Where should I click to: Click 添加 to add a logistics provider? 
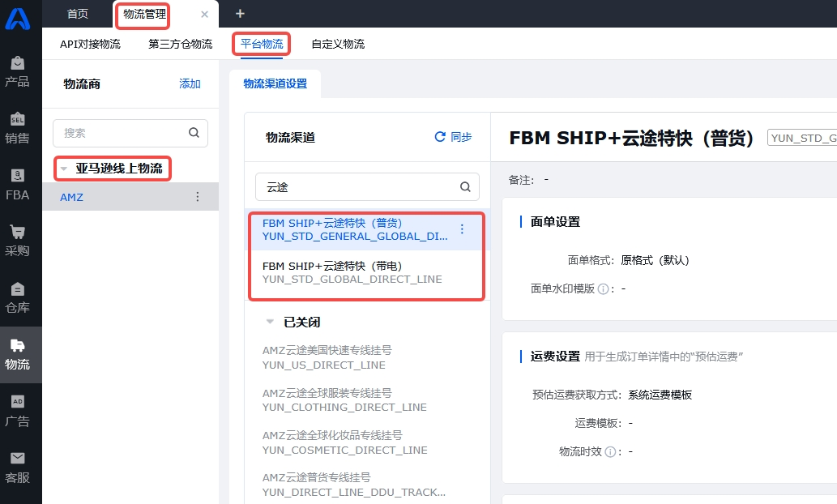190,83
